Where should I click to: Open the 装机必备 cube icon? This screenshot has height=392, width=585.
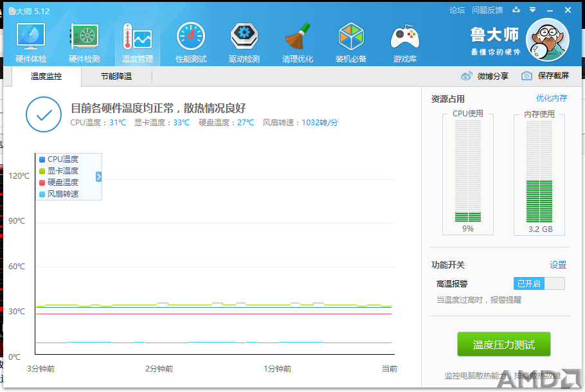click(x=351, y=36)
